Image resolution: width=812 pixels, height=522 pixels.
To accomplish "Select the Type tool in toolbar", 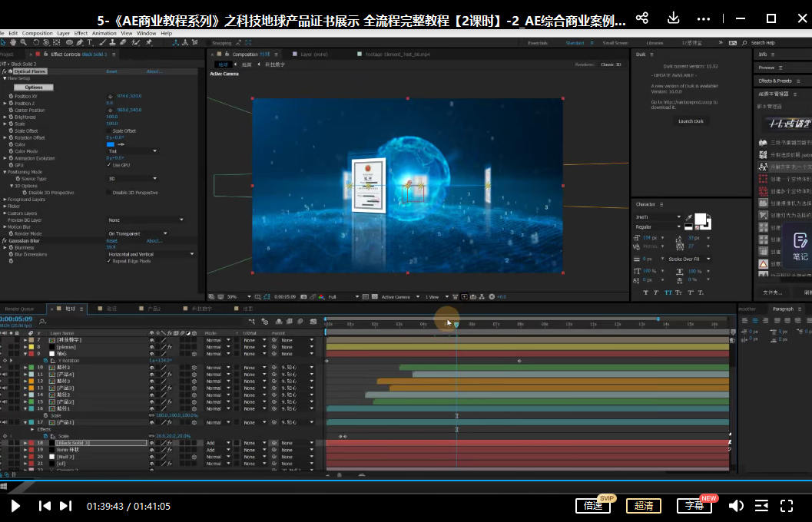I will coord(91,43).
